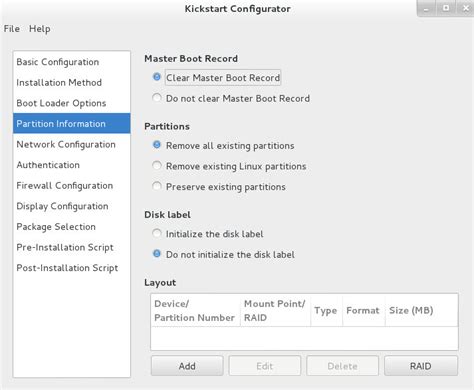Screen dimensions: 474x390
Task: Open the Help menu
Action: 40,29
